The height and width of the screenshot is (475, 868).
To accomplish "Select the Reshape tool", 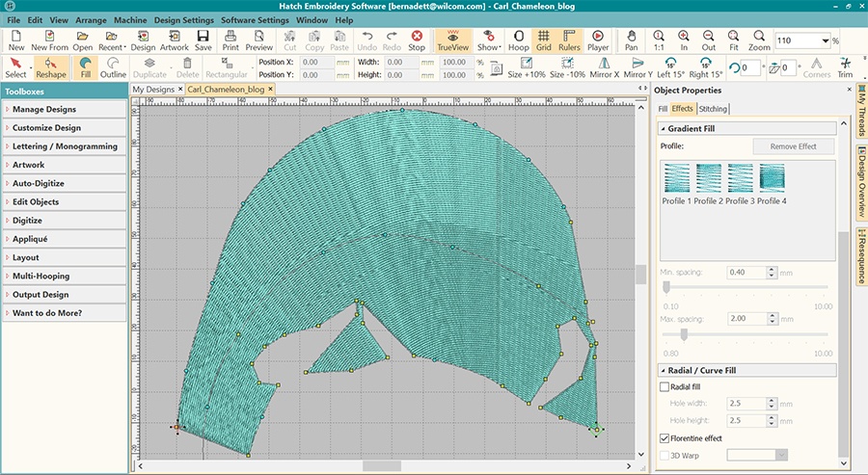I will [50, 67].
